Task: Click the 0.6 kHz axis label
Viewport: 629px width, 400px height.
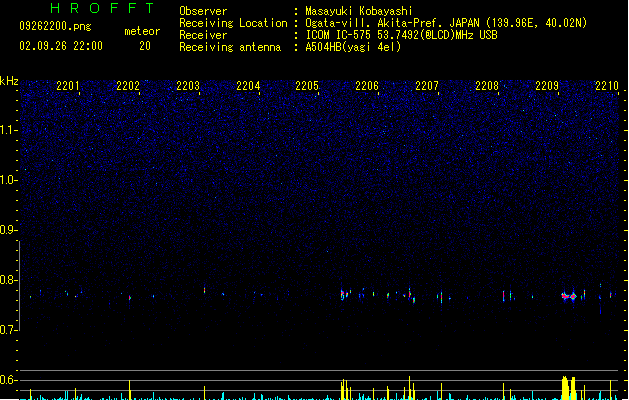Action: (x=8, y=380)
